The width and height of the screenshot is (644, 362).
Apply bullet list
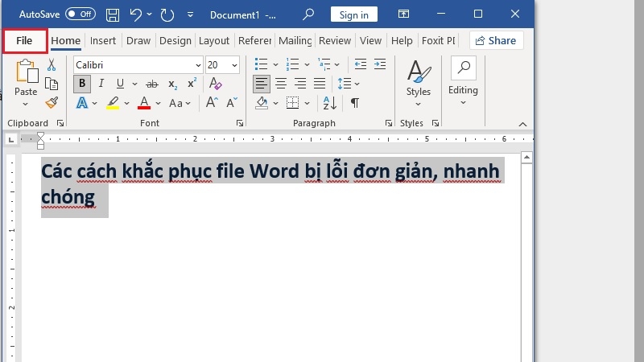261,64
